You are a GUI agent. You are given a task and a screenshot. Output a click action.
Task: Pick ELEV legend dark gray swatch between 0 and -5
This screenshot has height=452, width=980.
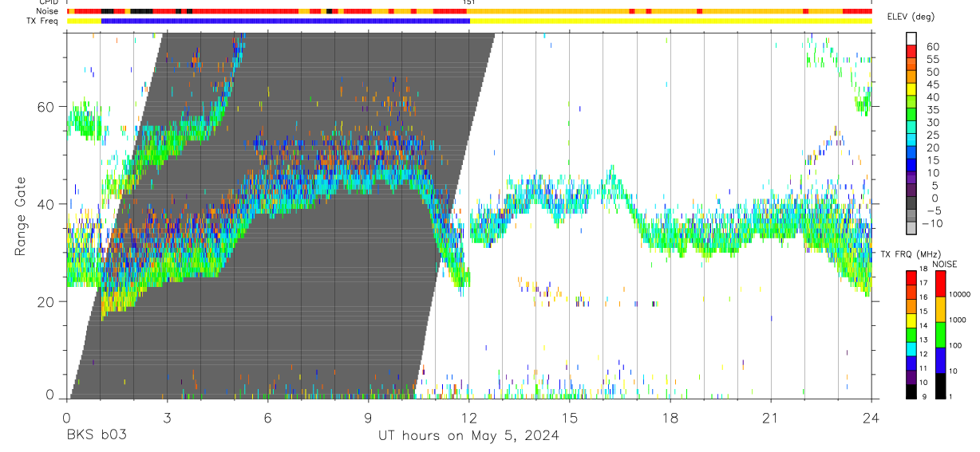pos(911,202)
